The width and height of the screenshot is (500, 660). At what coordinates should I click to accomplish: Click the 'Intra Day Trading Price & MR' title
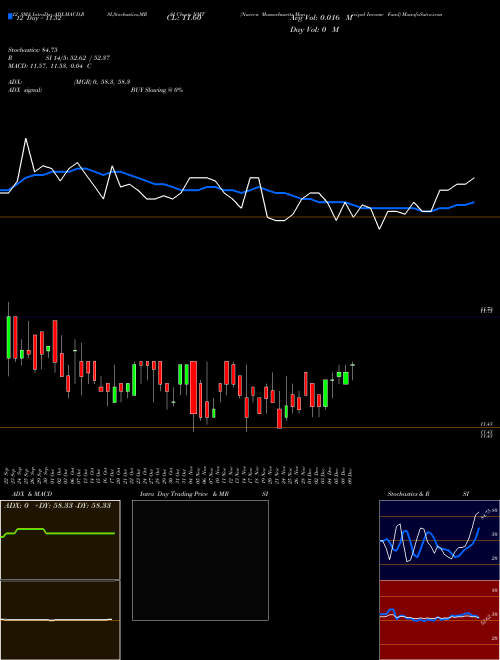coord(184,494)
